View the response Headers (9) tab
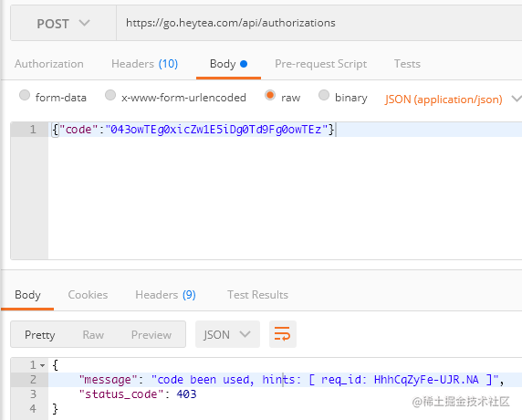The height and width of the screenshot is (420, 522). [x=165, y=295]
